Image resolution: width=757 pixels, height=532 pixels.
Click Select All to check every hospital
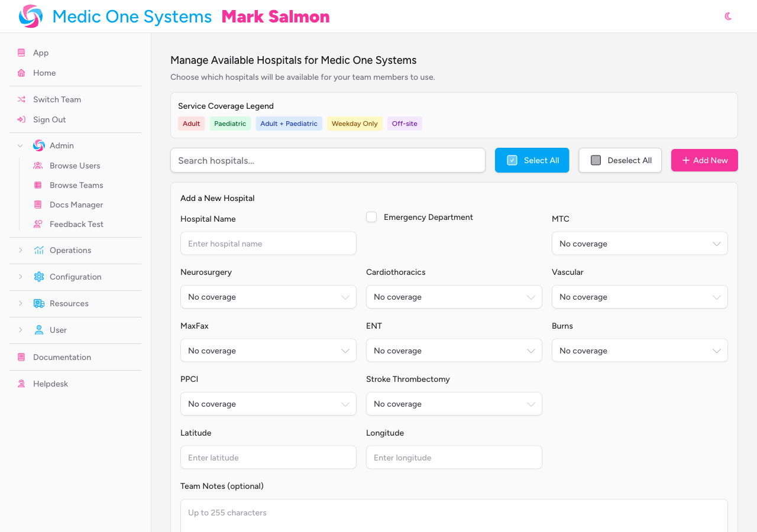tap(532, 160)
